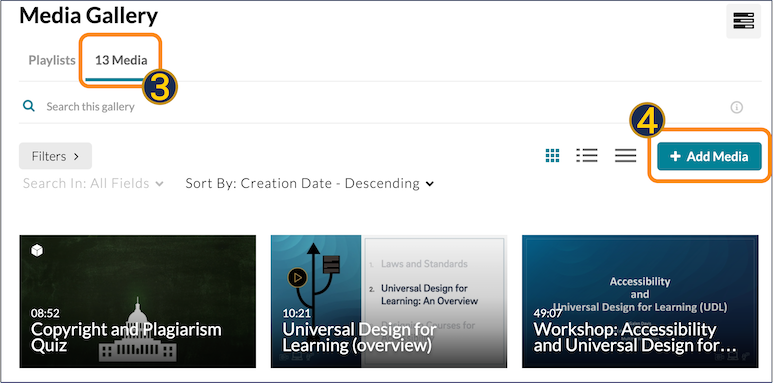The width and height of the screenshot is (773, 383).
Task: Select the 13 Media tab
Action: (121, 61)
